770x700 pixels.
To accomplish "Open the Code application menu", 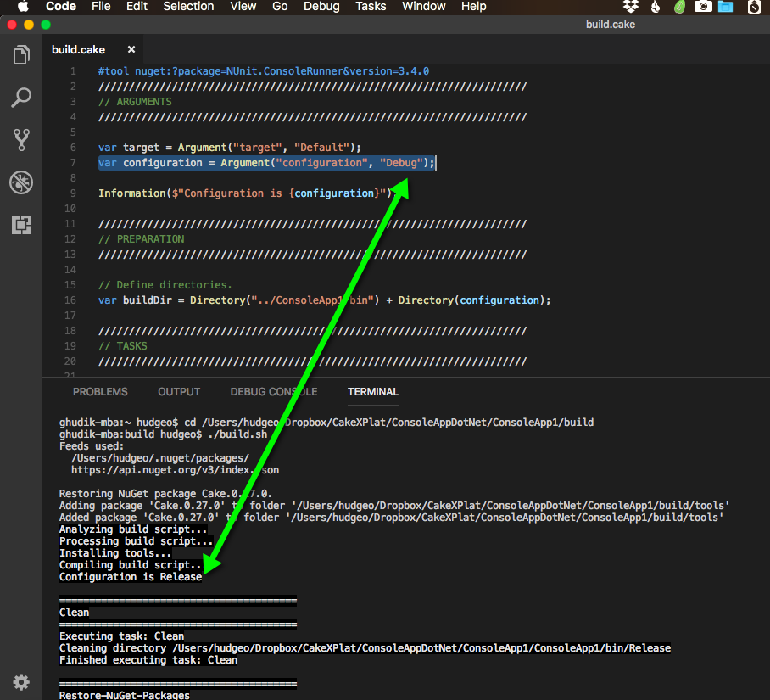I will pyautogui.click(x=61, y=7).
